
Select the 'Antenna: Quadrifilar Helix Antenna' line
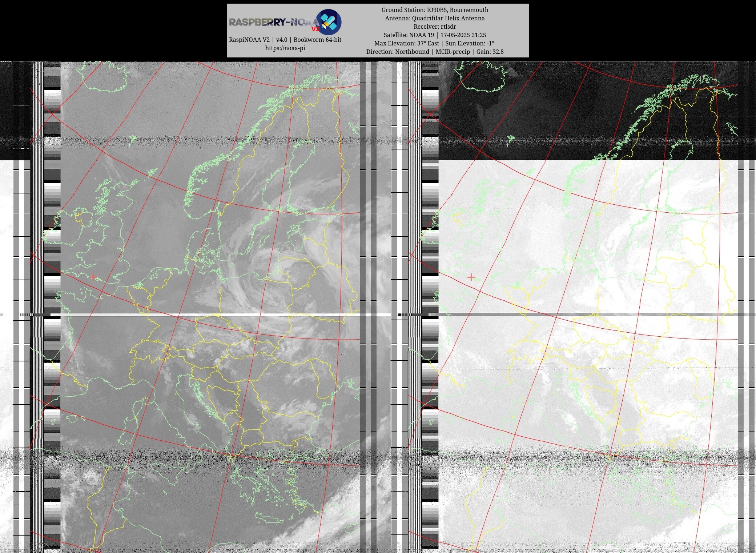pyautogui.click(x=435, y=18)
